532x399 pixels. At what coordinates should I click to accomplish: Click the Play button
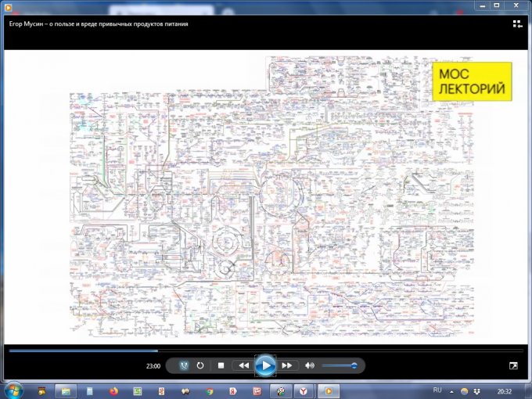[266, 365]
